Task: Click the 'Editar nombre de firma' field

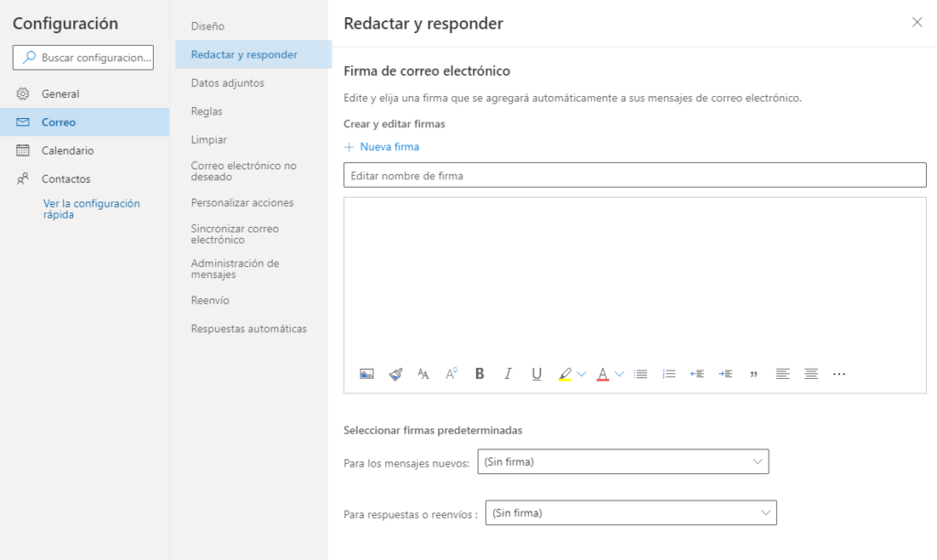Action: (x=634, y=175)
